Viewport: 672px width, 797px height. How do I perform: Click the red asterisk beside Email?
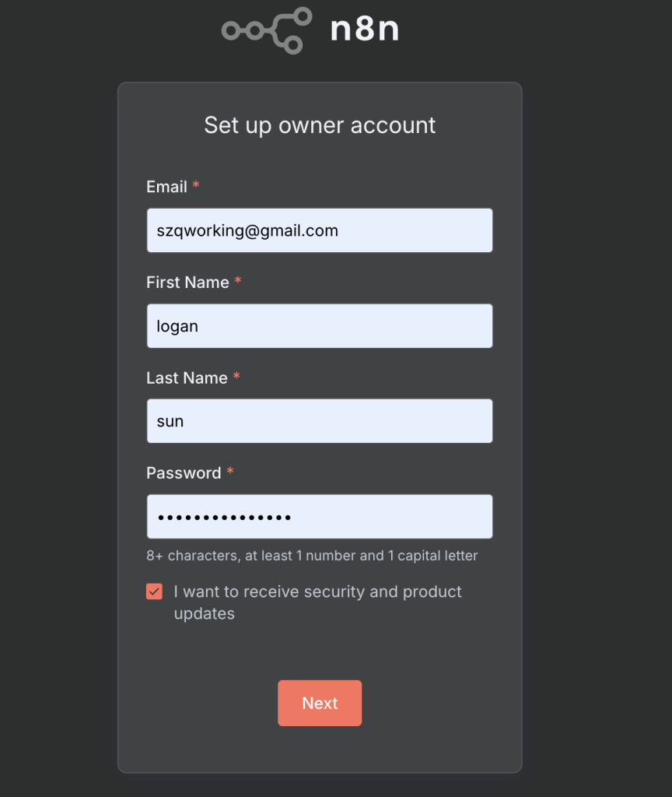[196, 186]
